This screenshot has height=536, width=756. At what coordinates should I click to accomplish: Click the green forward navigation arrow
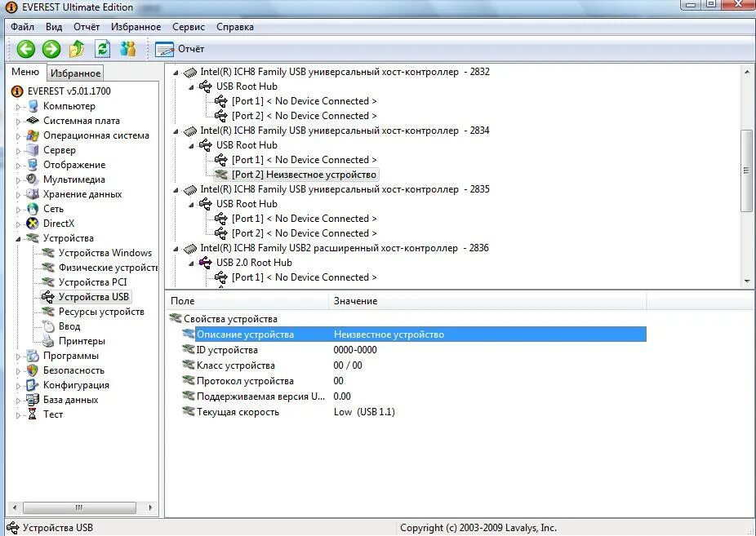51,49
